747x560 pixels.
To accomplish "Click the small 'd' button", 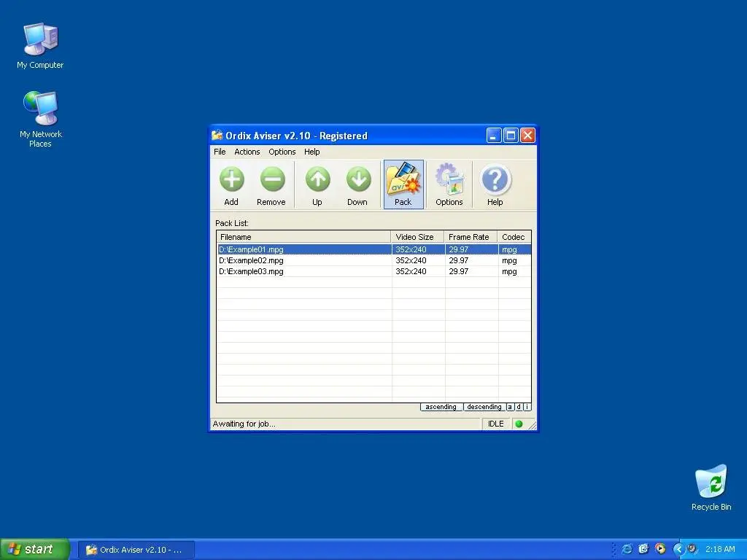I will (x=519, y=407).
